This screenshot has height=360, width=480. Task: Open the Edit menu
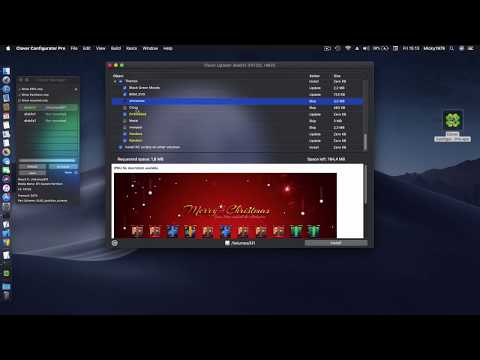(x=87, y=48)
